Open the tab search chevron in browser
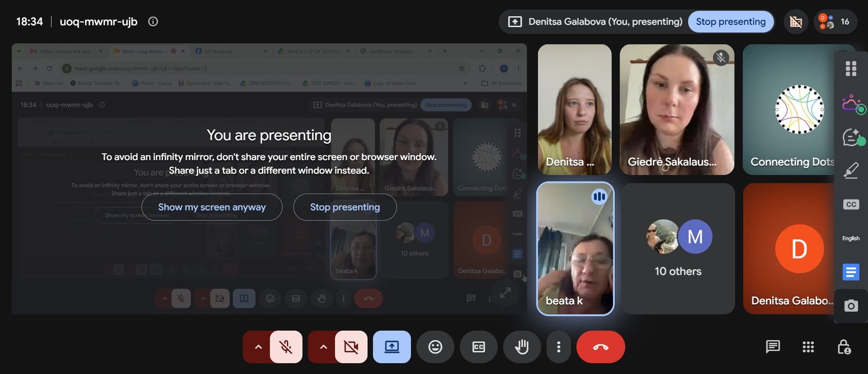Screen dimensions: 868x374 19,51
